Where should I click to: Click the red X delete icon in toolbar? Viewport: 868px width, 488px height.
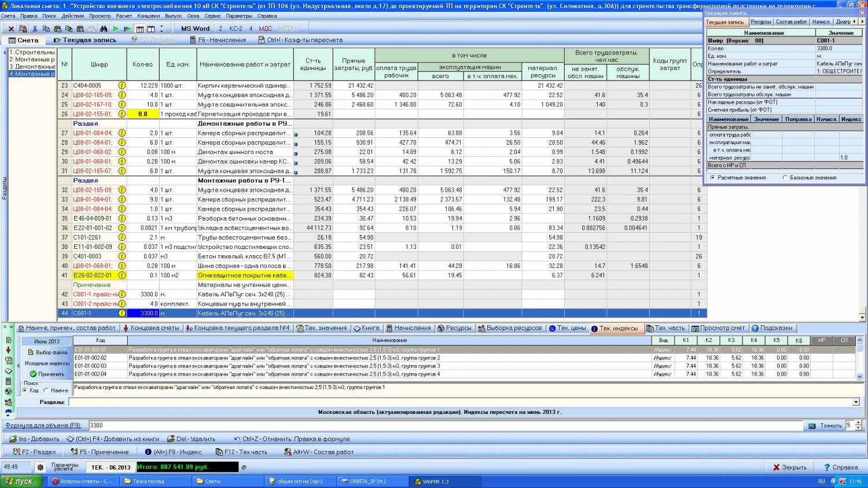pyautogui.click(x=10, y=28)
